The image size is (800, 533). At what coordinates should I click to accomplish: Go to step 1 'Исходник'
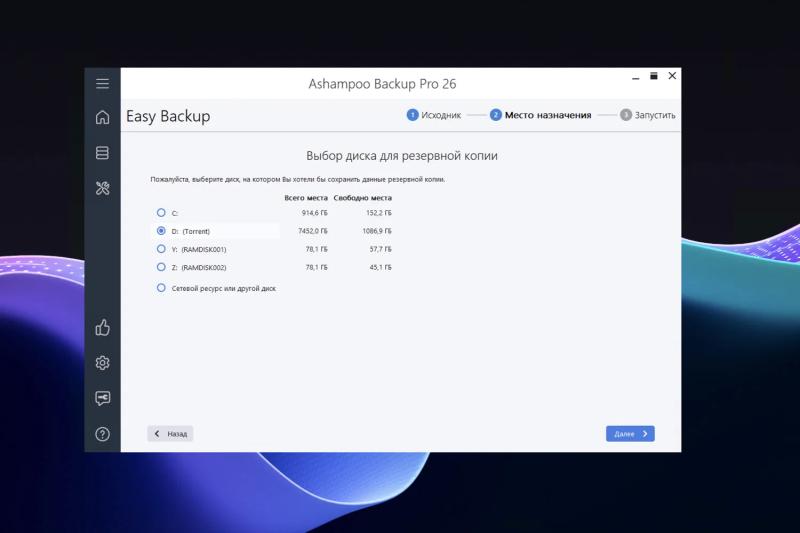coord(434,115)
